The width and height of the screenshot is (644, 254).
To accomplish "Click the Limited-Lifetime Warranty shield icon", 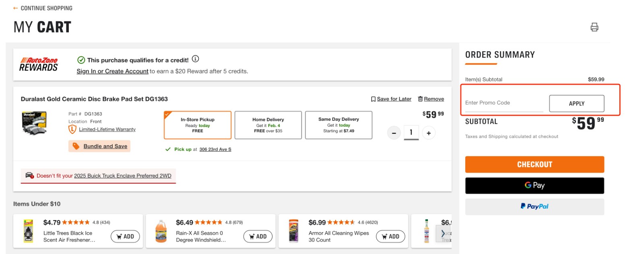I will tap(72, 129).
